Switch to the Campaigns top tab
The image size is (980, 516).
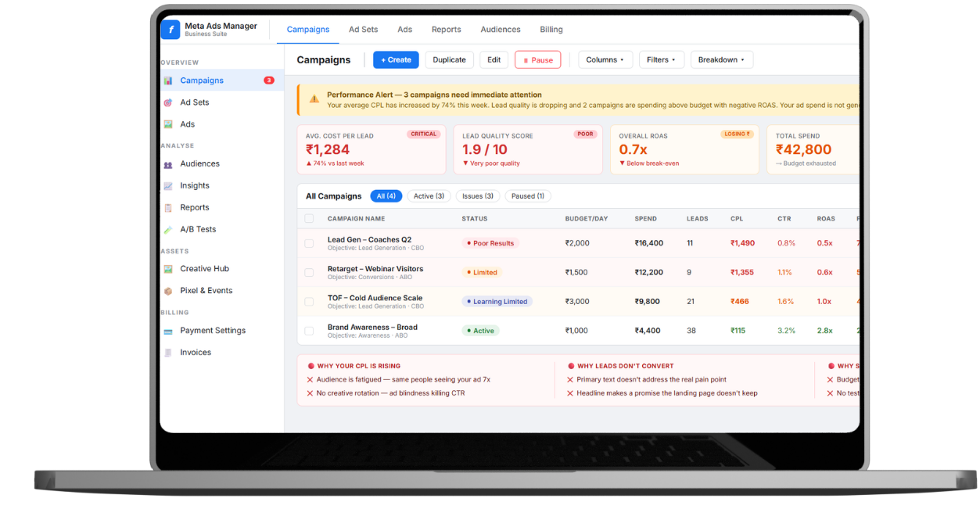(308, 30)
